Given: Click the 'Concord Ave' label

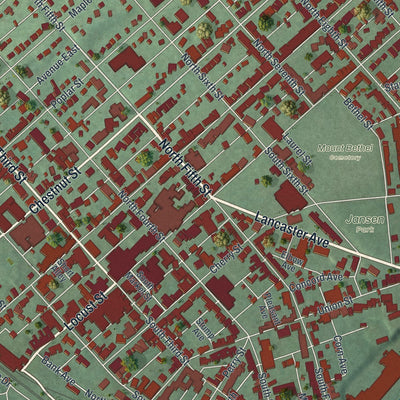Looking at the screenshot, I should (316, 282).
